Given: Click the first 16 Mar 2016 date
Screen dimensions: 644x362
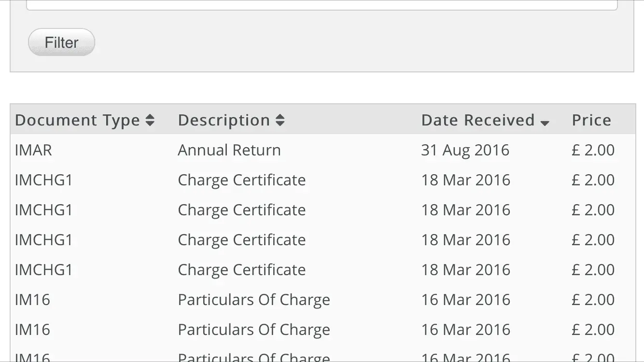Looking at the screenshot, I should coord(465,300).
